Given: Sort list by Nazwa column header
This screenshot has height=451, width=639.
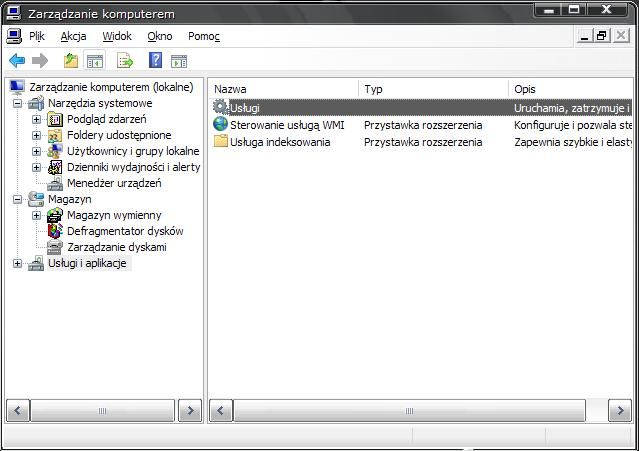Looking at the screenshot, I should click(283, 89).
